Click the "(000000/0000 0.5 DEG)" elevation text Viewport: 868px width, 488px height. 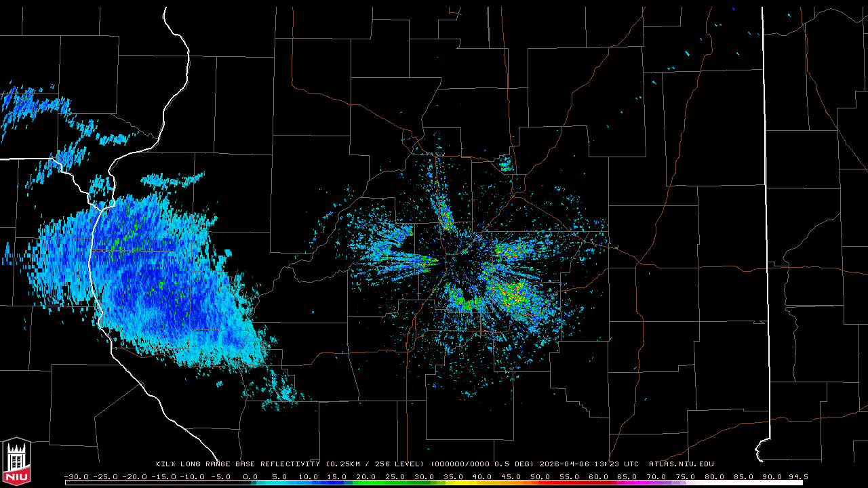click(x=481, y=464)
